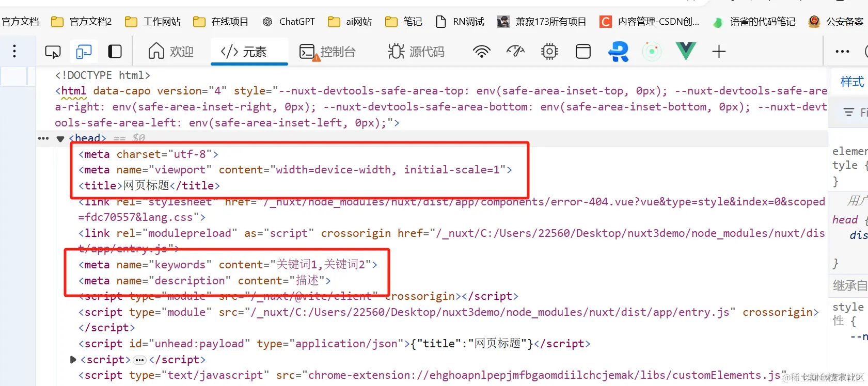
Task: Open the Vue DevTools panel
Action: pos(686,51)
